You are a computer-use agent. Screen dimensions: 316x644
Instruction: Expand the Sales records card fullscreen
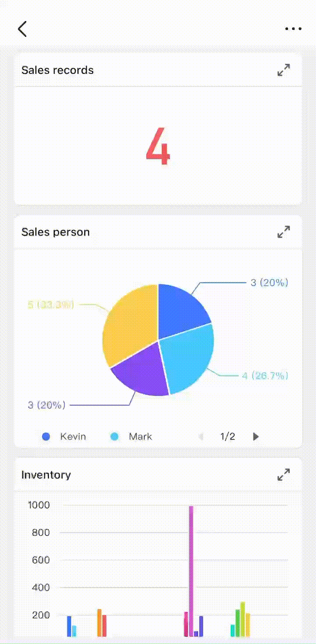point(284,70)
